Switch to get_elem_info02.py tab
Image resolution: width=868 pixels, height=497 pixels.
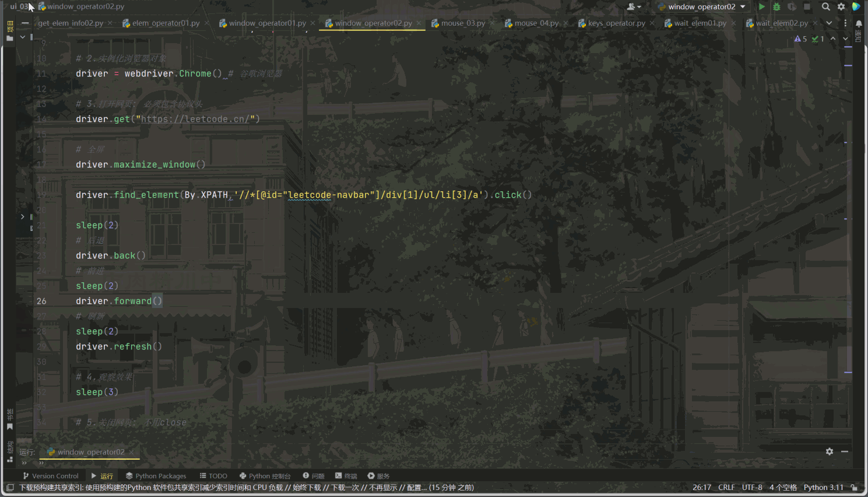[71, 23]
